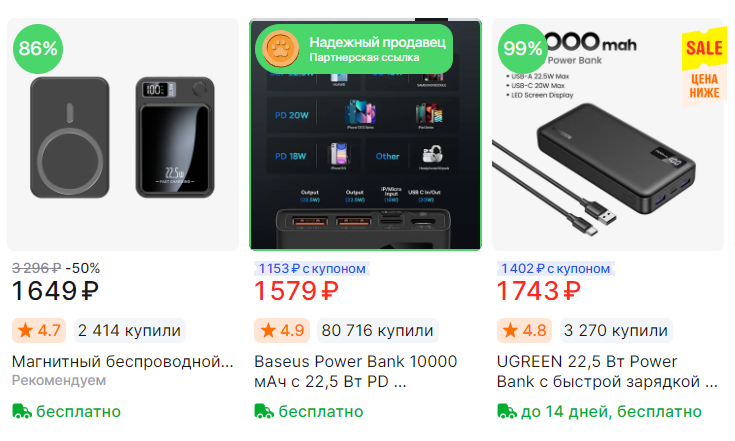Click the 'Надежный продавец' banner

(x=354, y=49)
